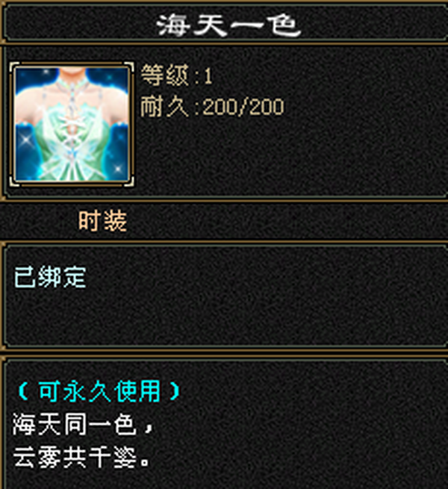Click the opening cyan bracket before 可永久使用

[23, 391]
